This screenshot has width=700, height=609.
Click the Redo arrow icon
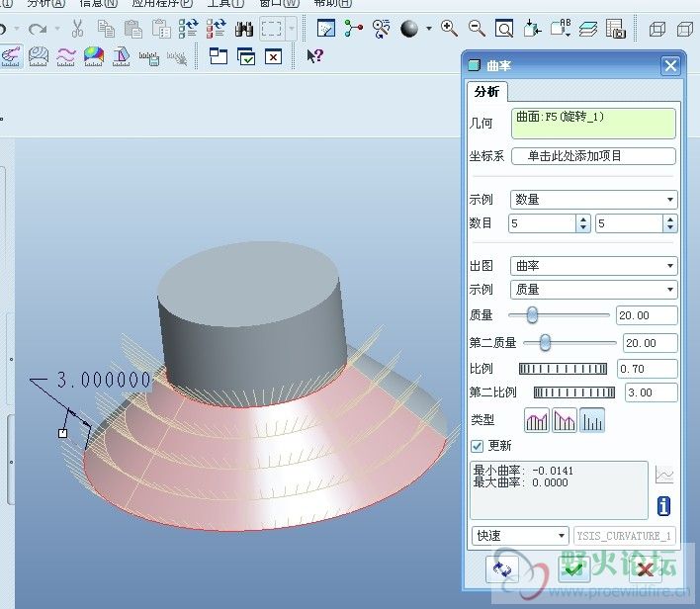tap(38, 29)
